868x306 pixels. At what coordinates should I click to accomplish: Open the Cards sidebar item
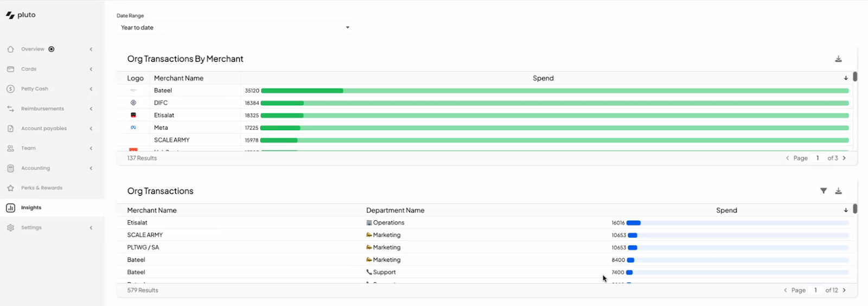52,69
